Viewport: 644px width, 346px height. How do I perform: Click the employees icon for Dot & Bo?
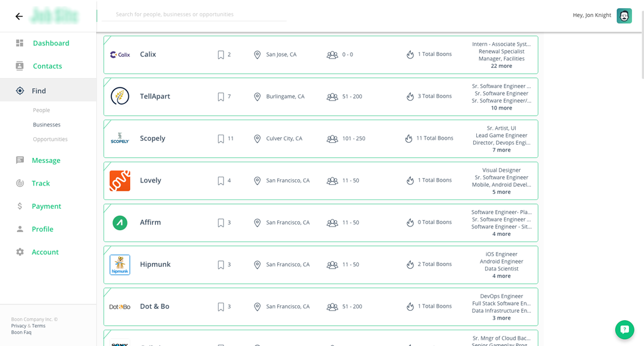point(332,307)
